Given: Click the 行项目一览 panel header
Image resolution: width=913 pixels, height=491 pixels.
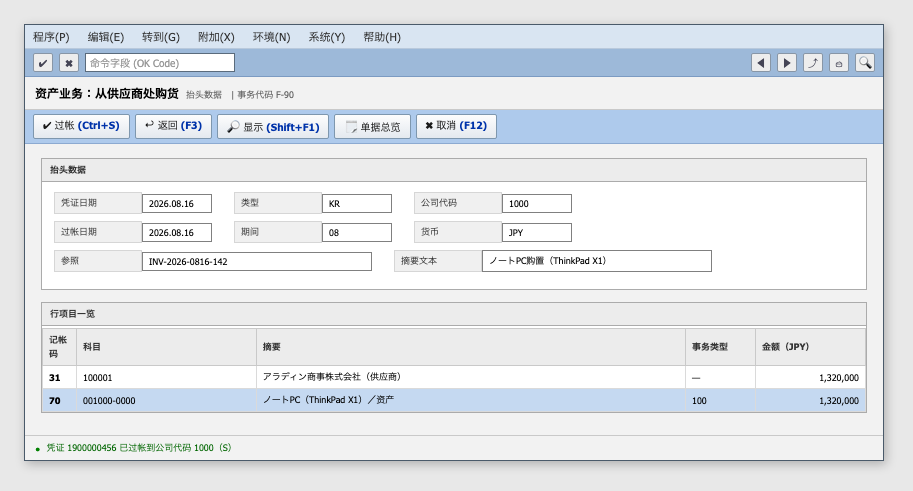Looking at the screenshot, I should point(454,314).
